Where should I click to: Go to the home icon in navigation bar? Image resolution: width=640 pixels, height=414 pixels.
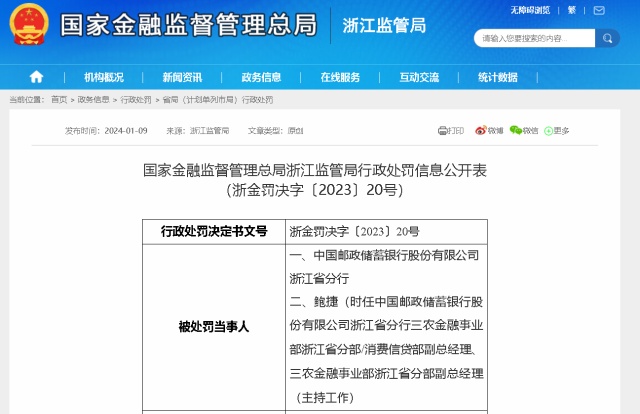pyautogui.click(x=36, y=77)
